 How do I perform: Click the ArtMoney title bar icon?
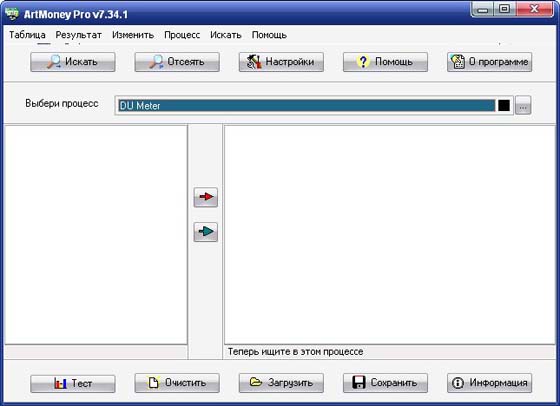click(12, 14)
